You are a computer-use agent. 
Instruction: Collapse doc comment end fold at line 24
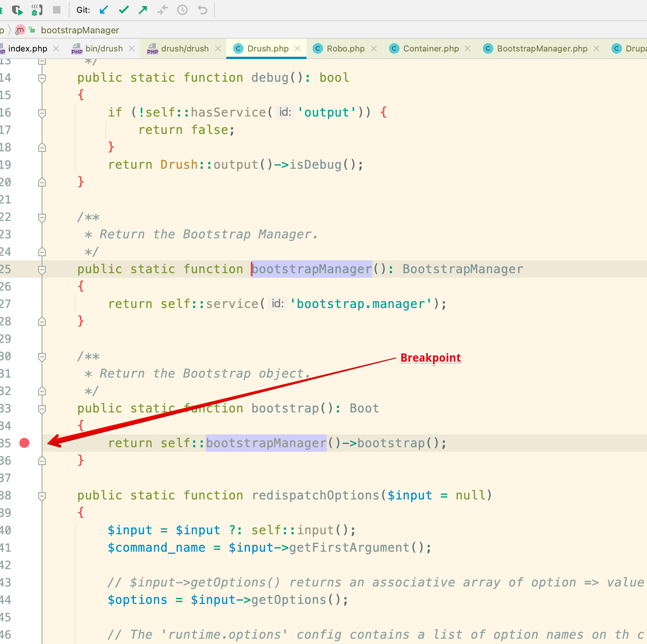[x=42, y=252]
